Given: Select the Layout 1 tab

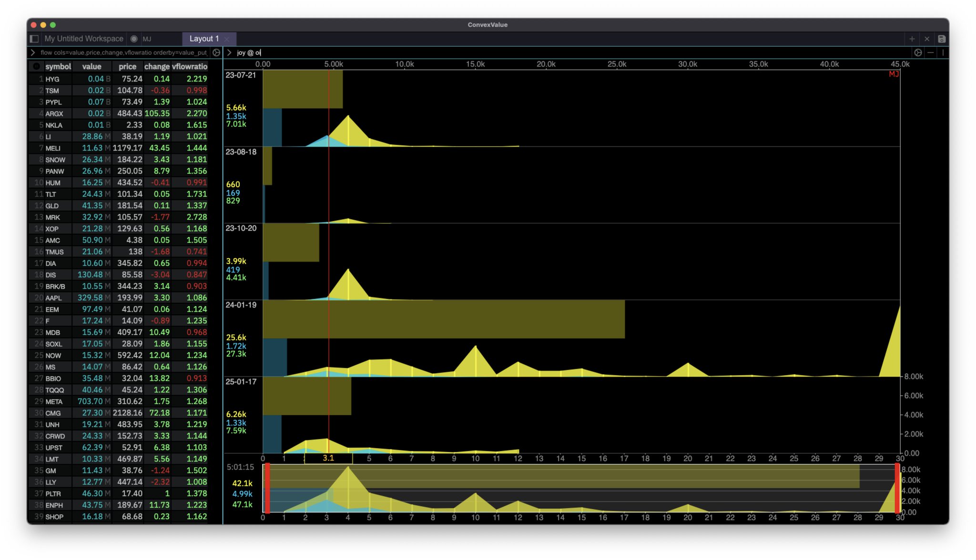Looking at the screenshot, I should [x=204, y=39].
